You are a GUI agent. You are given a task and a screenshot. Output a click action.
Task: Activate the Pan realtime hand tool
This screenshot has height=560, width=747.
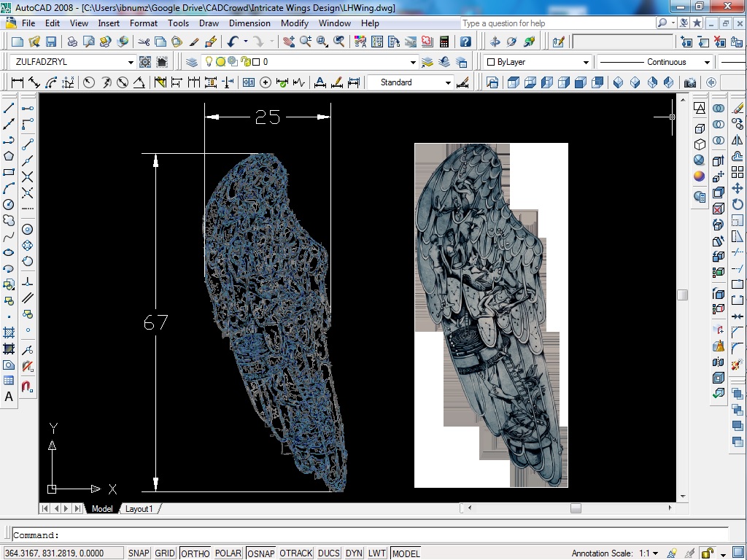coord(288,42)
